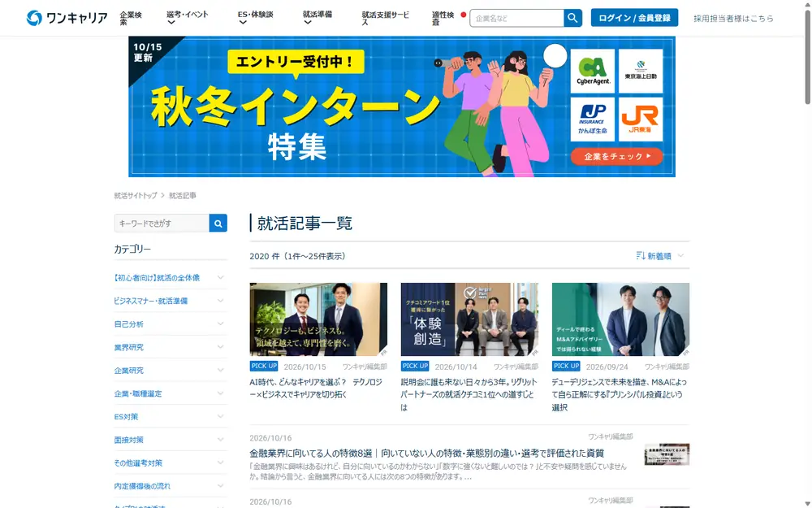Open the 就活支援サービス menu item
The image size is (812, 508).
[x=385, y=18]
